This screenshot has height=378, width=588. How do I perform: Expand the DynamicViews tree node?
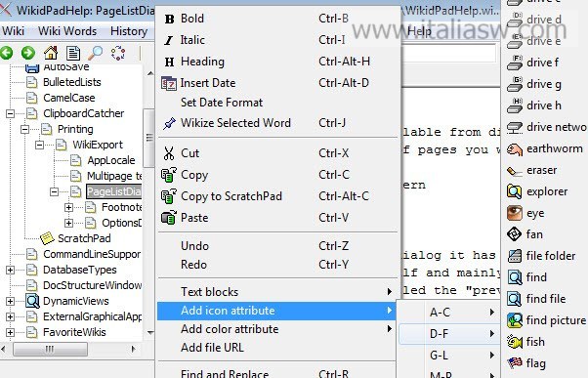11,301
